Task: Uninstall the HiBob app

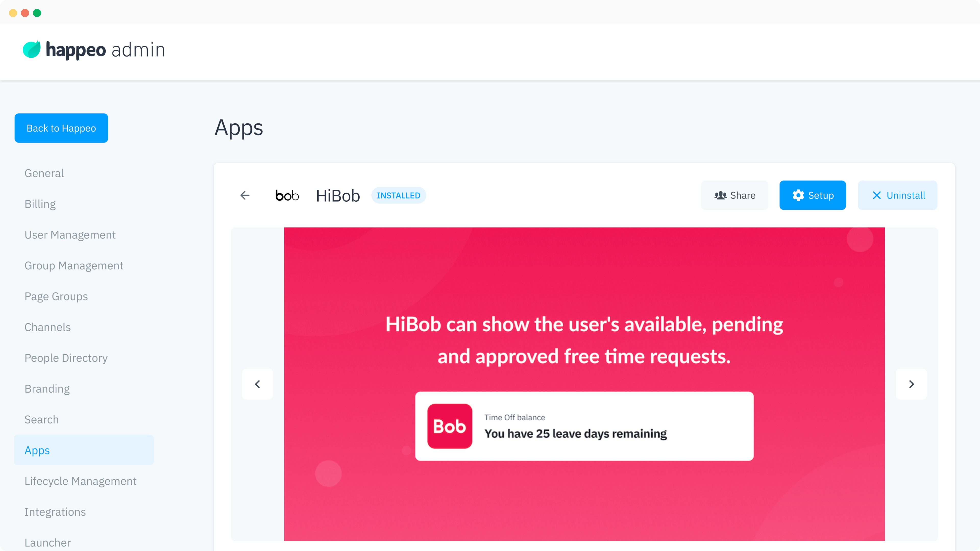Action: point(898,195)
